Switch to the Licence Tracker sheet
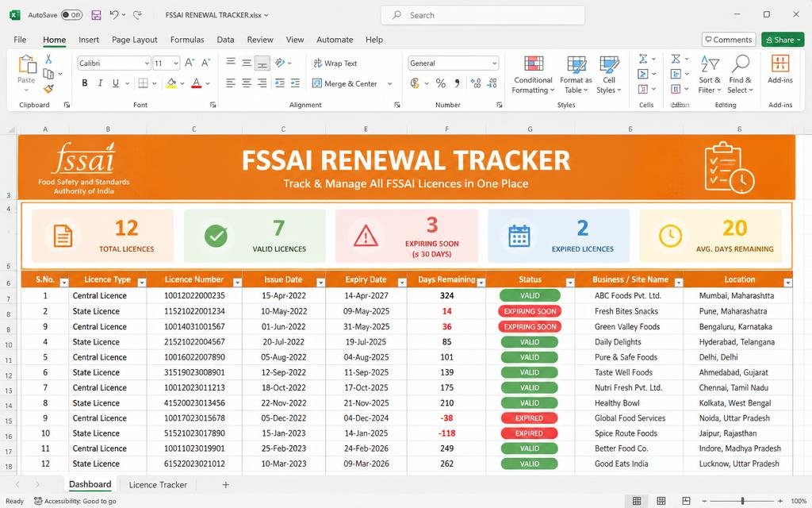 [x=158, y=485]
